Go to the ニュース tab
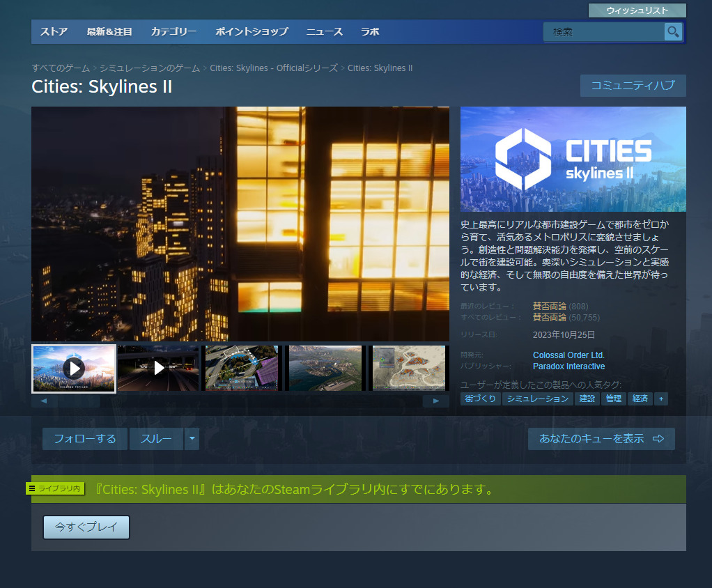The width and height of the screenshot is (712, 588). [325, 32]
